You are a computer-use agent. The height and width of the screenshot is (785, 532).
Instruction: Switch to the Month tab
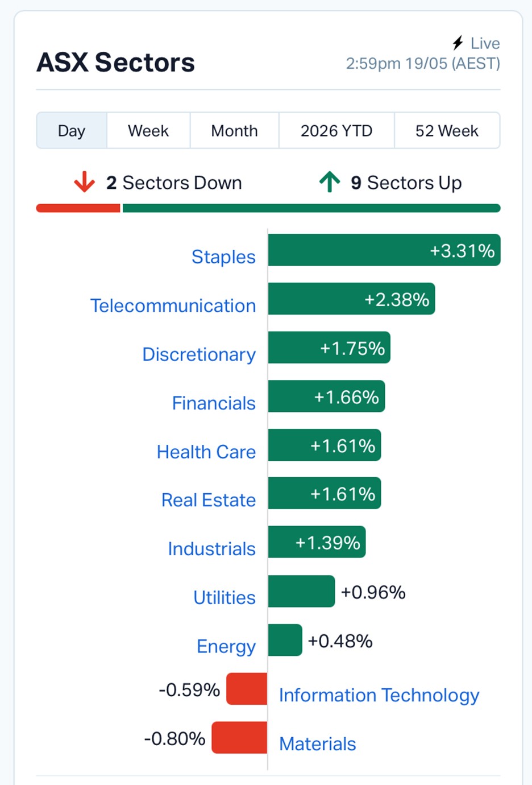pyautogui.click(x=234, y=131)
